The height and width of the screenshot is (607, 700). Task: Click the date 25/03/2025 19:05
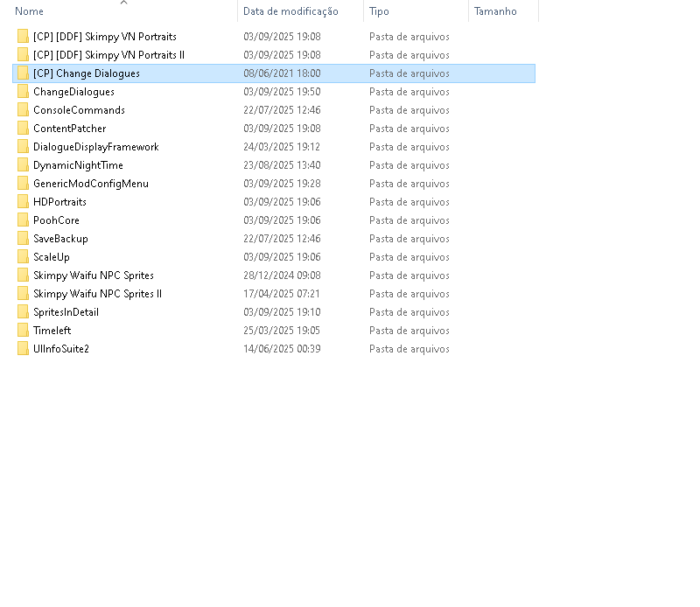(282, 331)
